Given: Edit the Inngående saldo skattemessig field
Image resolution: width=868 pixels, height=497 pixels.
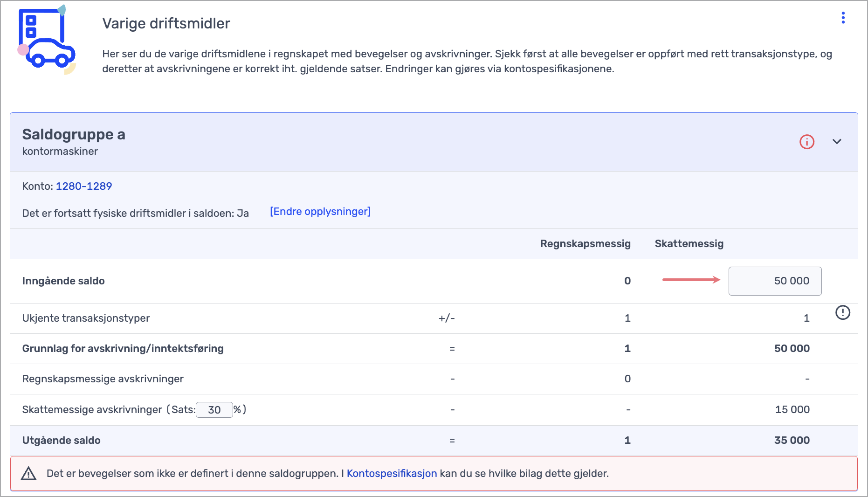Looking at the screenshot, I should 775,281.
